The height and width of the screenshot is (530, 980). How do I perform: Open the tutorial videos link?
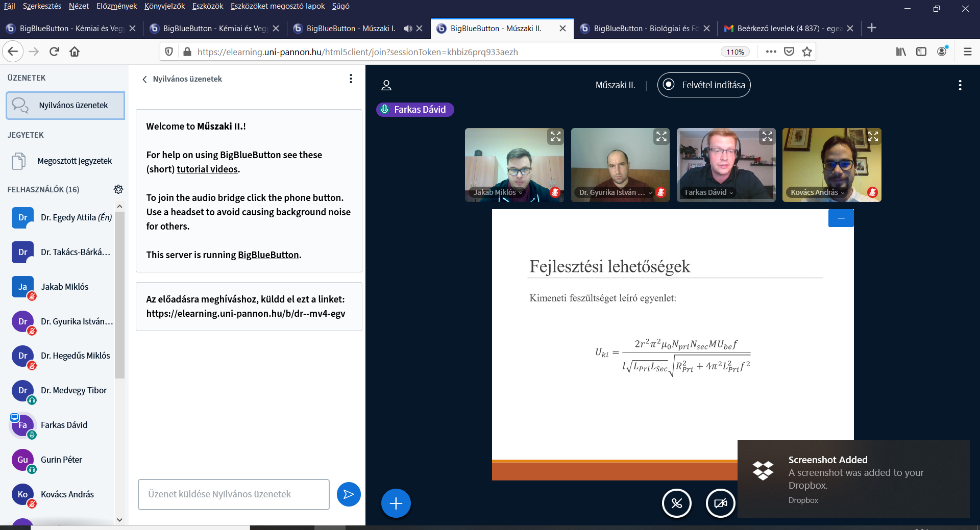207,169
